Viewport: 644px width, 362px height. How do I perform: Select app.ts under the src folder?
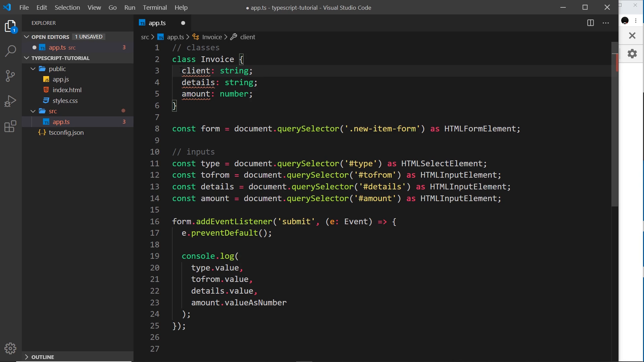click(61, 122)
